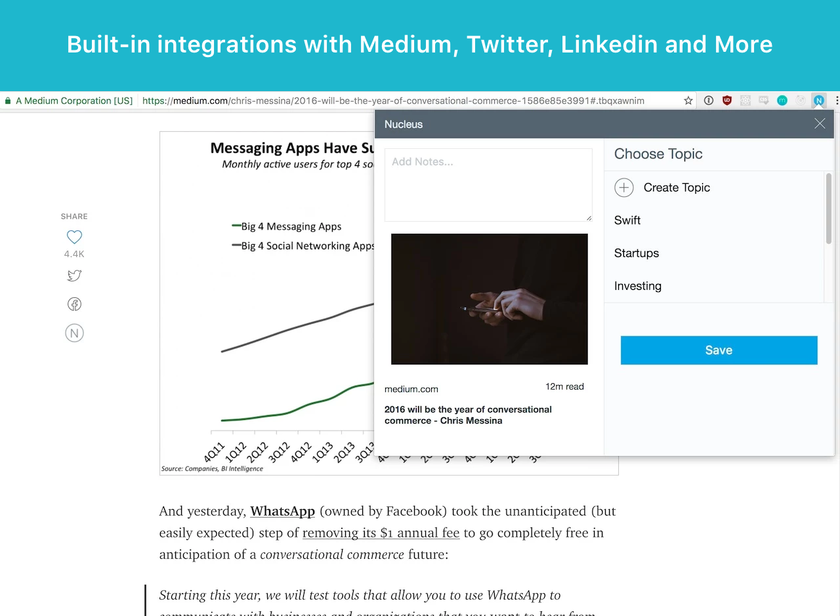Open the Nucleus extension icon in toolbar
The height and width of the screenshot is (616, 840).
pos(818,100)
